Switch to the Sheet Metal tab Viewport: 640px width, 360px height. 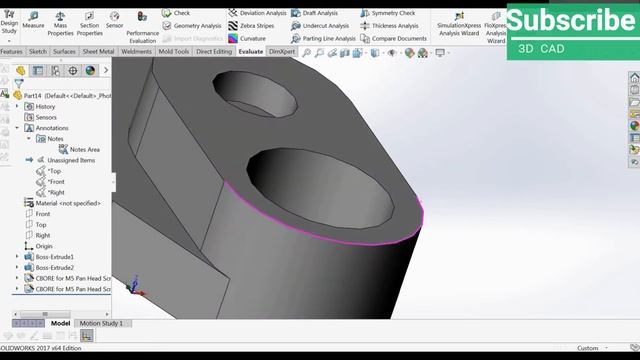pos(98,51)
